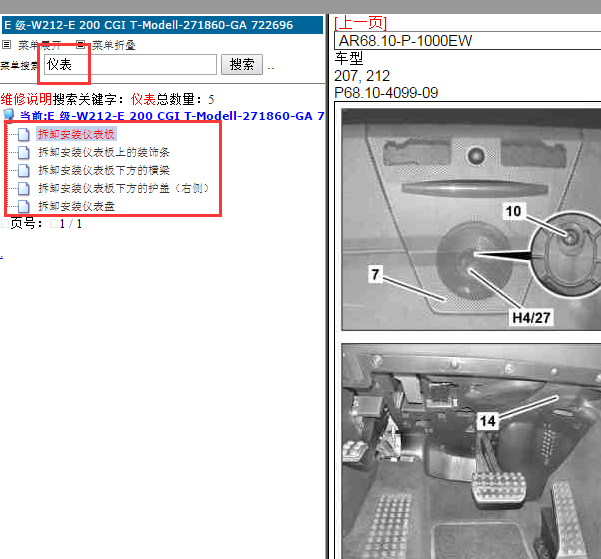Select 拆卸安装仪表盘 tree item

point(76,206)
